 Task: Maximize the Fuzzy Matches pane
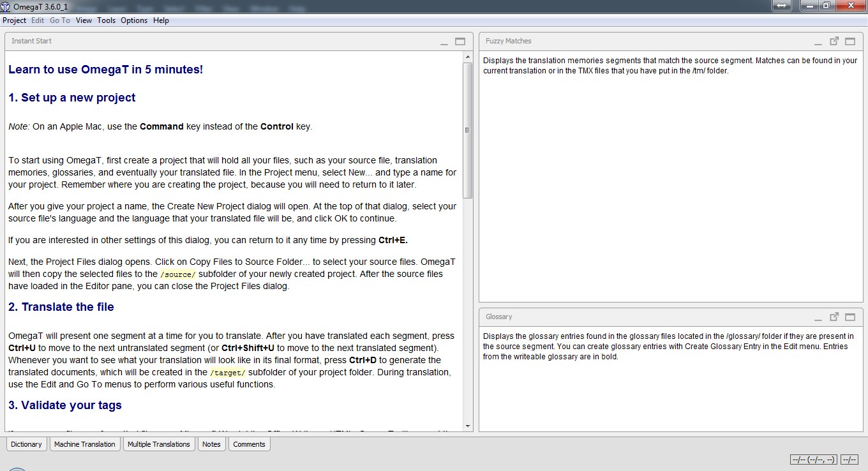click(850, 41)
